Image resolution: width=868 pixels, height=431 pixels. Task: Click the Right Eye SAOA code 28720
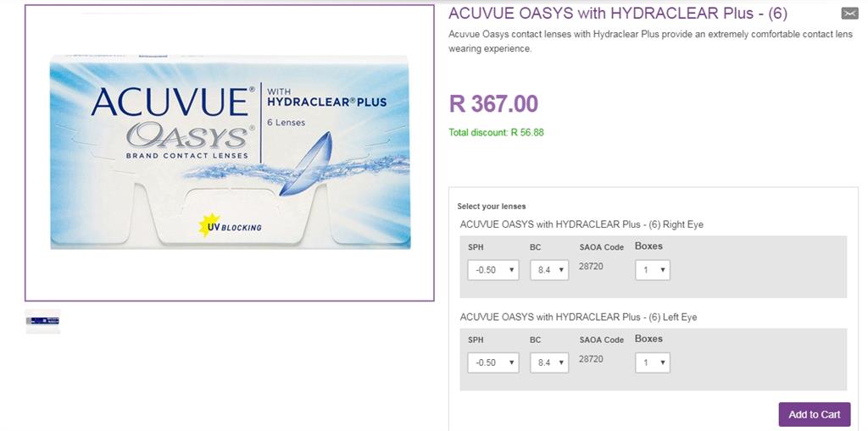[x=591, y=266]
